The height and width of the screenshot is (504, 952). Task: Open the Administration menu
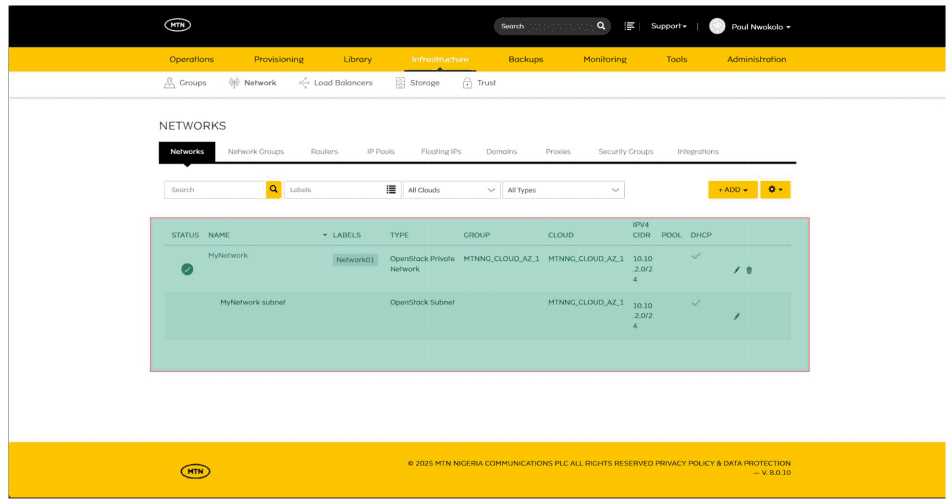[x=756, y=60]
